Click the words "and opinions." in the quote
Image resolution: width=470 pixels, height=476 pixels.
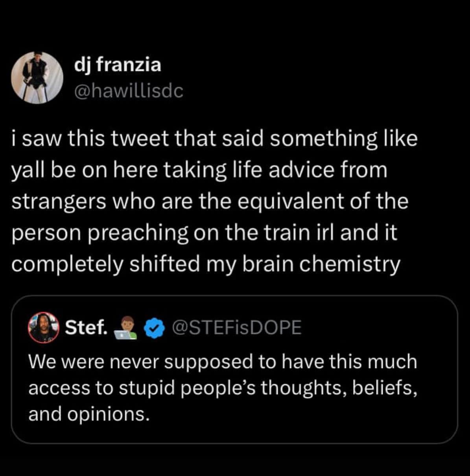point(89,414)
